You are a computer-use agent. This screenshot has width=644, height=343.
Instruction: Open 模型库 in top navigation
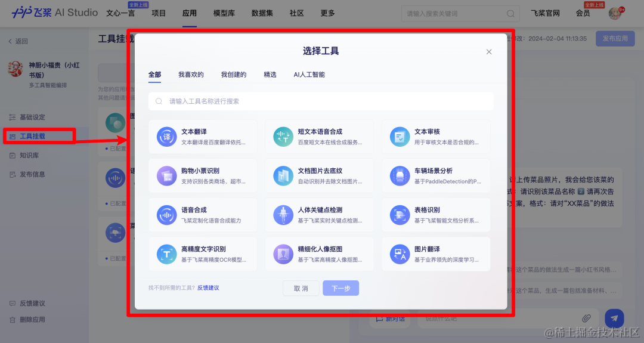pos(224,13)
